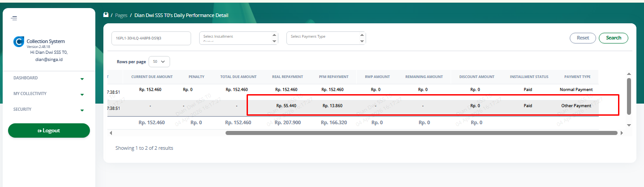The width and height of the screenshot is (644, 187).
Task: Sort by REMAINING AMOUNT column header
Action: [x=424, y=77]
